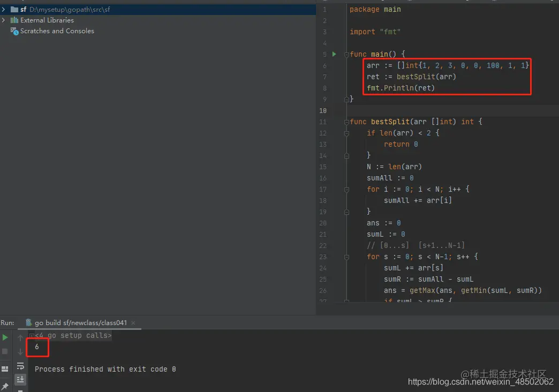
Task: Collapse func main at its fold marker
Action: coord(346,55)
